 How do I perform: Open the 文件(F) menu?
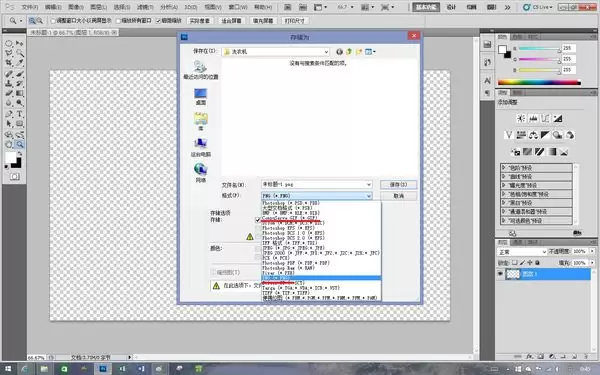(29, 7)
